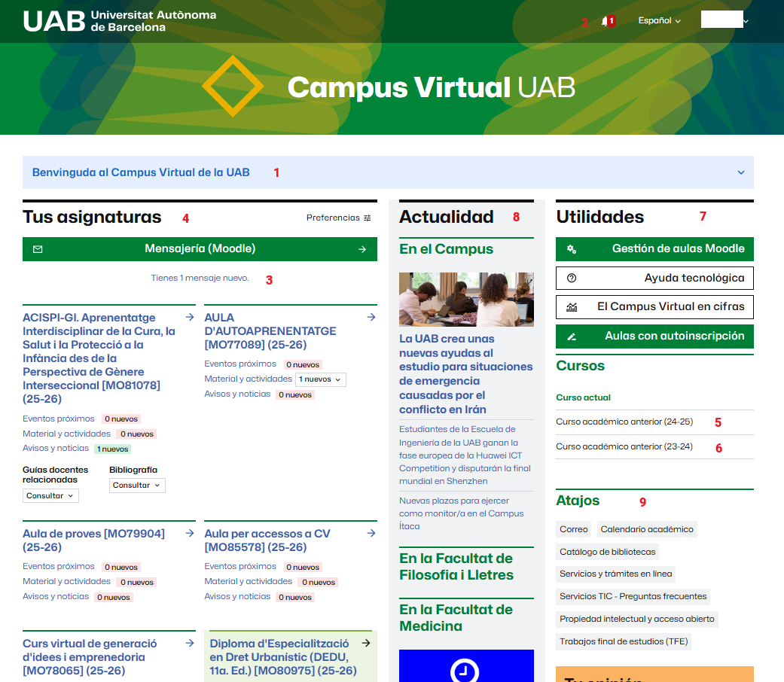Open the Mensajería (Moodle) button

pos(200,249)
